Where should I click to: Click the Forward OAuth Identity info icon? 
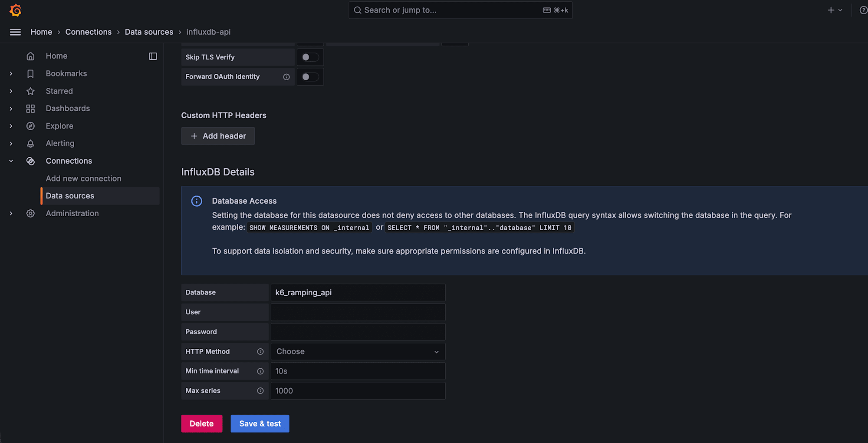[x=286, y=77]
